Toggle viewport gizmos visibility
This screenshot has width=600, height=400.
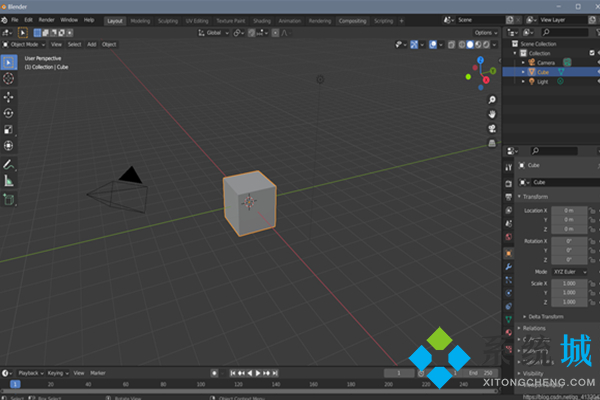pos(414,45)
